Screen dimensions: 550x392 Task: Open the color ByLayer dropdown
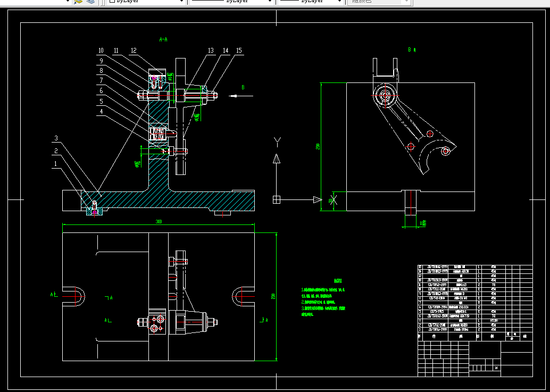point(146,2)
